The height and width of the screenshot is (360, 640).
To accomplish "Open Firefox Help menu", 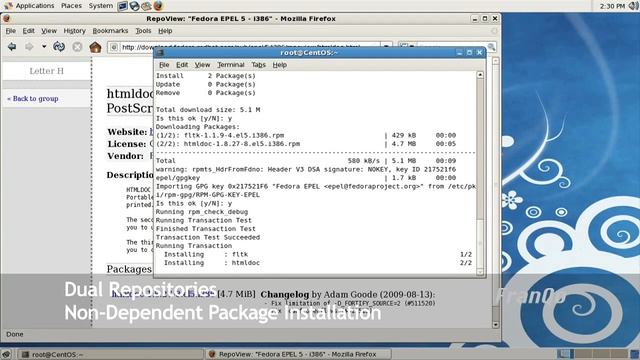I will (x=165, y=31).
